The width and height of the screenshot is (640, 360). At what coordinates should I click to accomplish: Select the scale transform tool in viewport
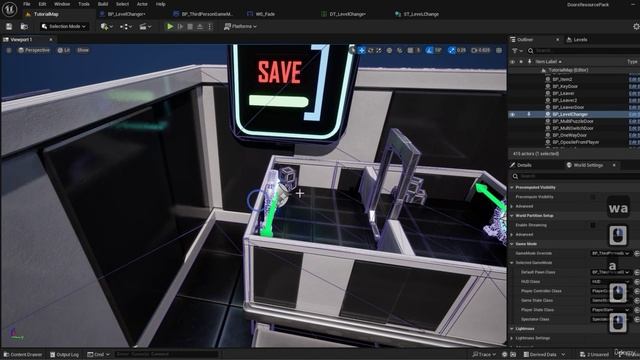(379, 50)
